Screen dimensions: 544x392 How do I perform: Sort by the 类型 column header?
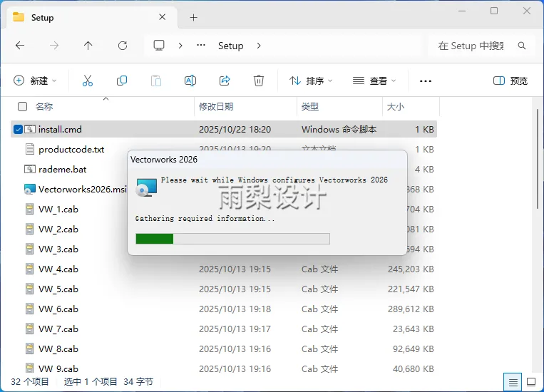click(x=310, y=106)
